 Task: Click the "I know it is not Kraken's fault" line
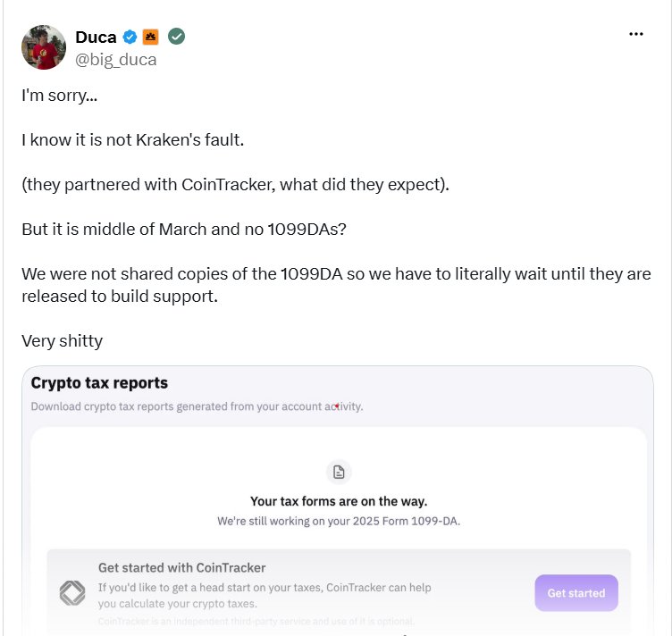coord(133,140)
